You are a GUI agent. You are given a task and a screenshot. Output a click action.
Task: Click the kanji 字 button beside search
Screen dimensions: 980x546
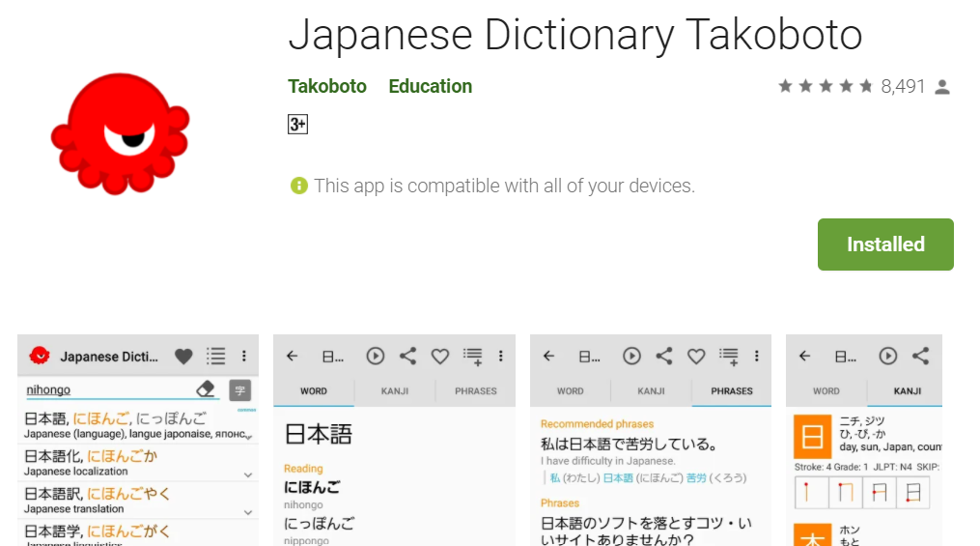(x=240, y=390)
